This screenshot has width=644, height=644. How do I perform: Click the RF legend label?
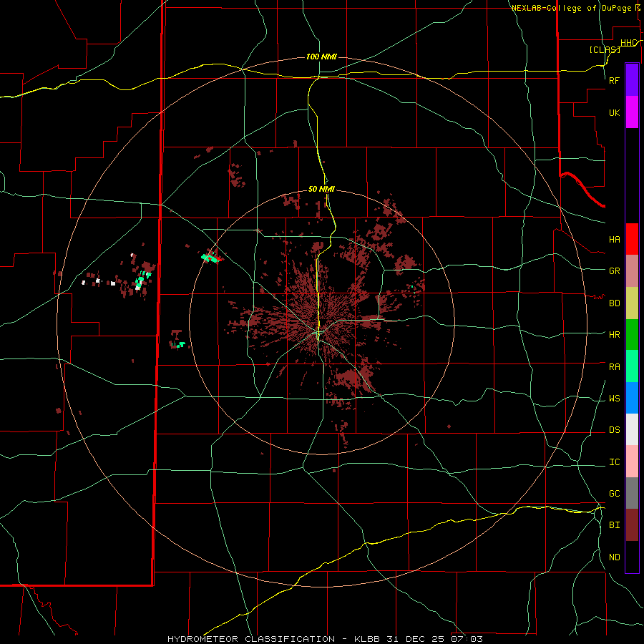point(614,80)
